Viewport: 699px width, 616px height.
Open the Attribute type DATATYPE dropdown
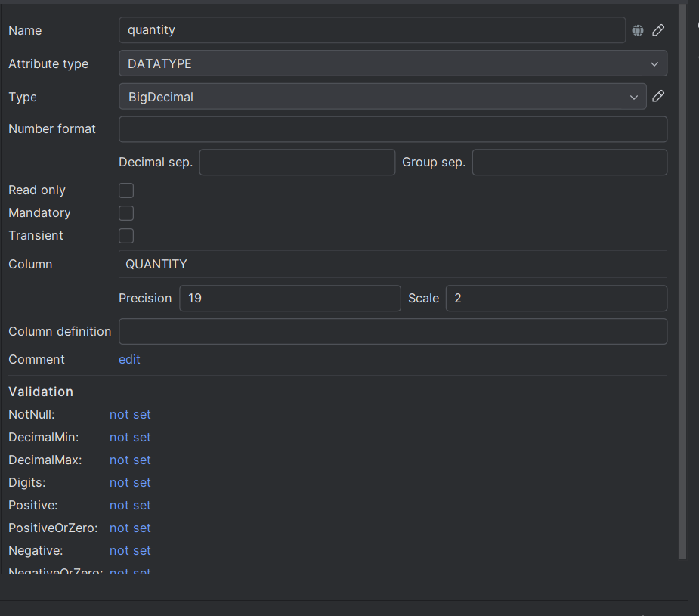tap(393, 63)
